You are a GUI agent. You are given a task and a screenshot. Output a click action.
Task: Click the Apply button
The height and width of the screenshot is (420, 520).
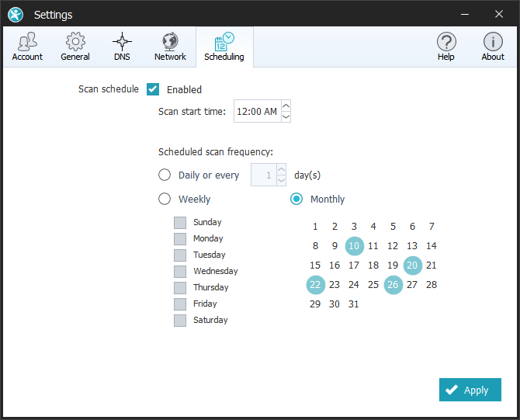tap(470, 390)
